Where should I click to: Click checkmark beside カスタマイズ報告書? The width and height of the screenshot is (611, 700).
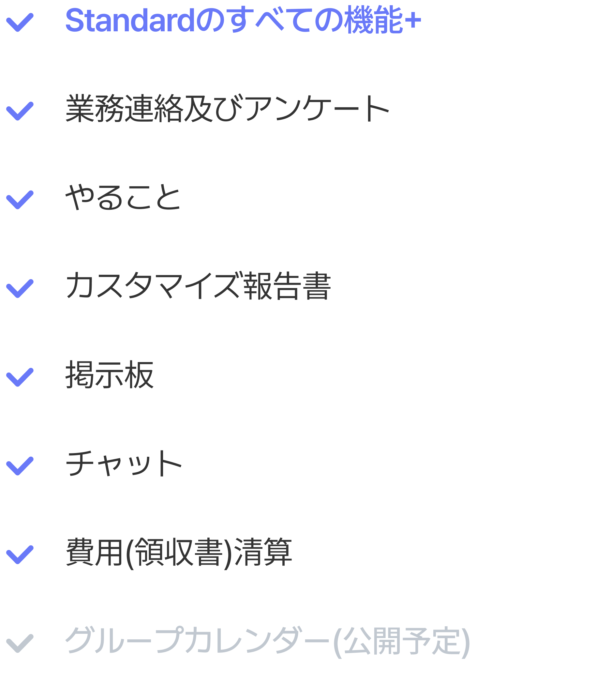[x=20, y=289]
